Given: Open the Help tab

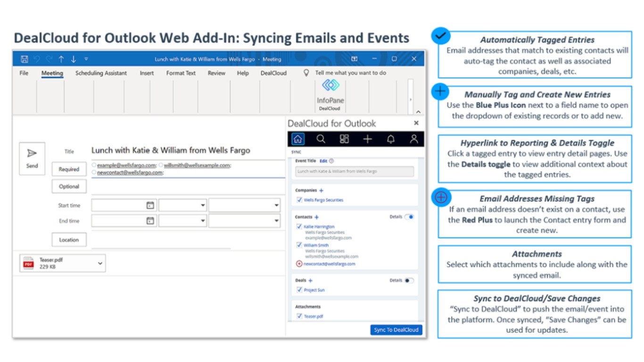Looking at the screenshot, I should (x=243, y=73).
